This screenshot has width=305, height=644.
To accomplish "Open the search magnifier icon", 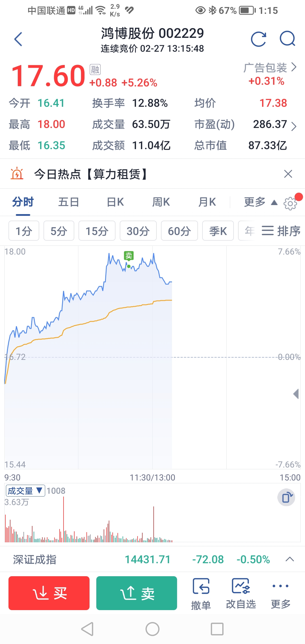I will pos(287,38).
